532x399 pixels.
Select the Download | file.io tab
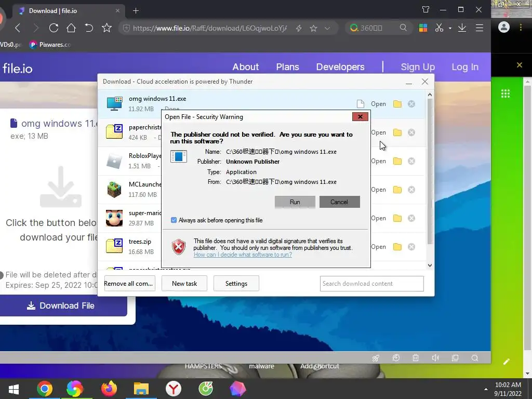[x=68, y=11]
